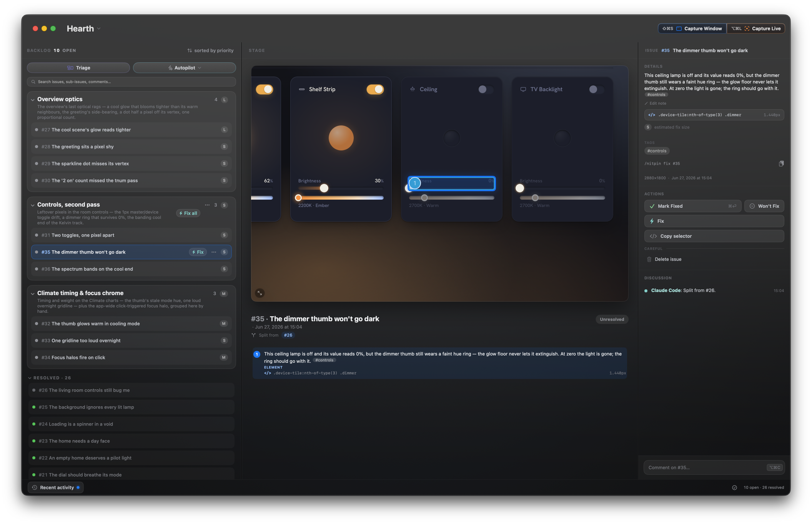Switch on the Ceiling lamp toggle
Screen dimensions: 812x524
(486, 89)
